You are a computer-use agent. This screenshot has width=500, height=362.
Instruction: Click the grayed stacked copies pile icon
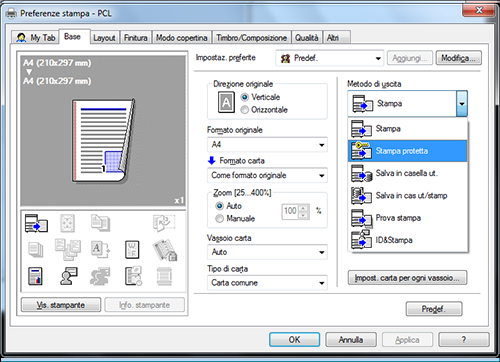36,250
